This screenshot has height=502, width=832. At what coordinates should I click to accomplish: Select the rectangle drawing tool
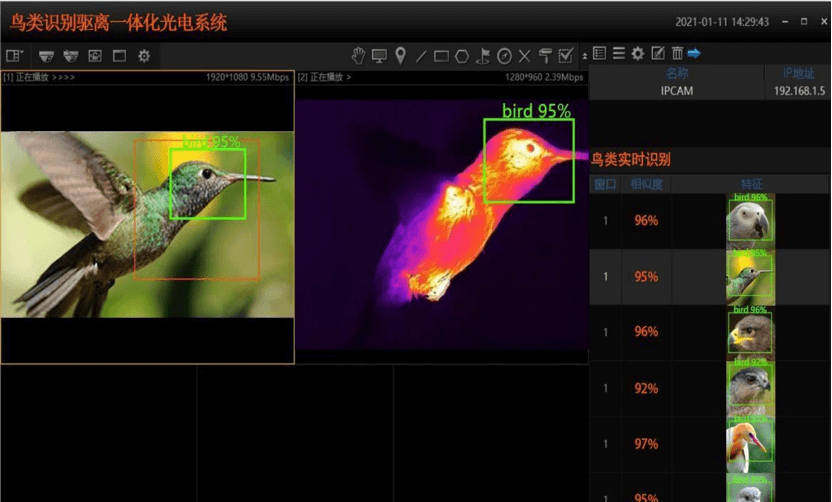(x=441, y=56)
